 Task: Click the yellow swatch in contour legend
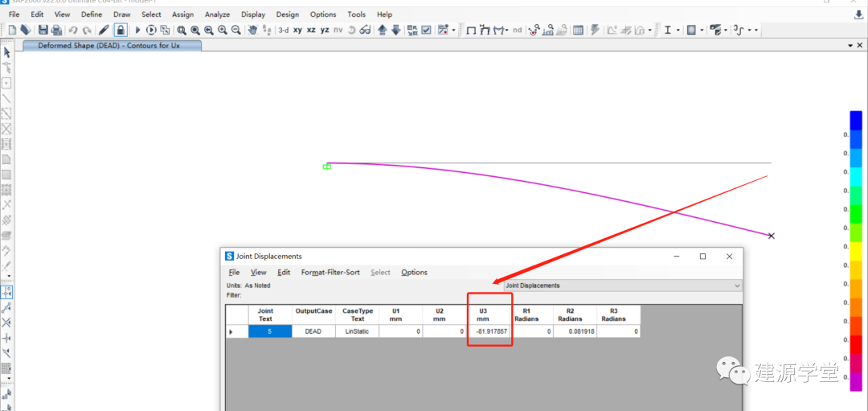(855, 251)
